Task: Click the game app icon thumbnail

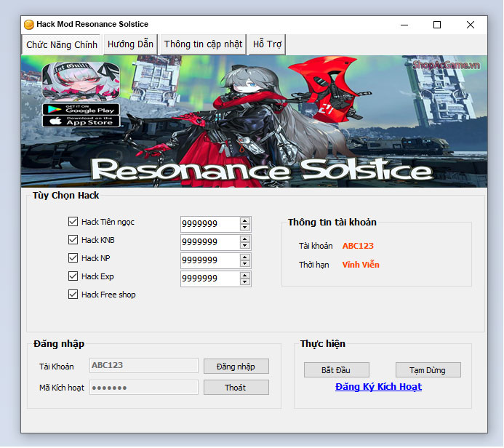Action: tap(81, 81)
